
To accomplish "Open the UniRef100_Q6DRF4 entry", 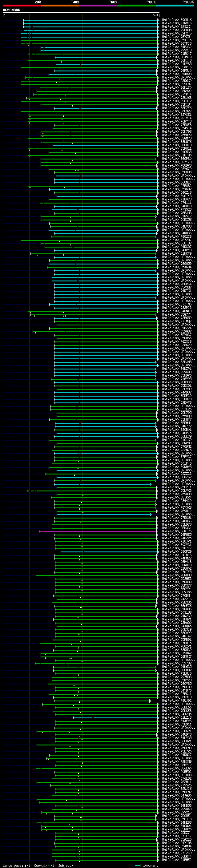I will tap(176, 857).
